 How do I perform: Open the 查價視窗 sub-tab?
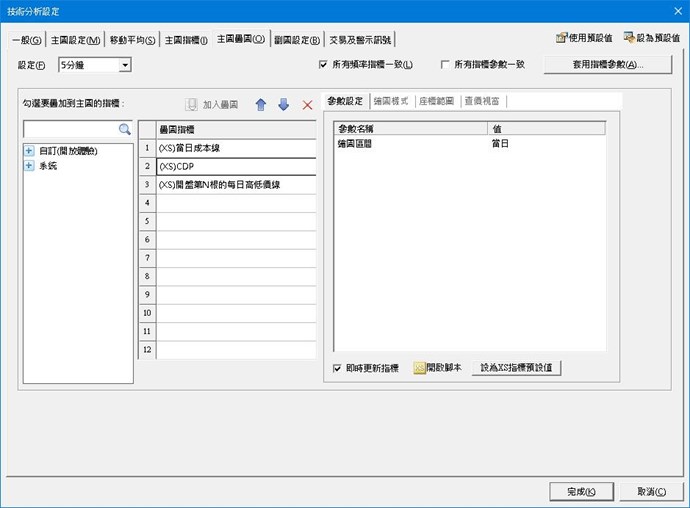tap(482, 101)
